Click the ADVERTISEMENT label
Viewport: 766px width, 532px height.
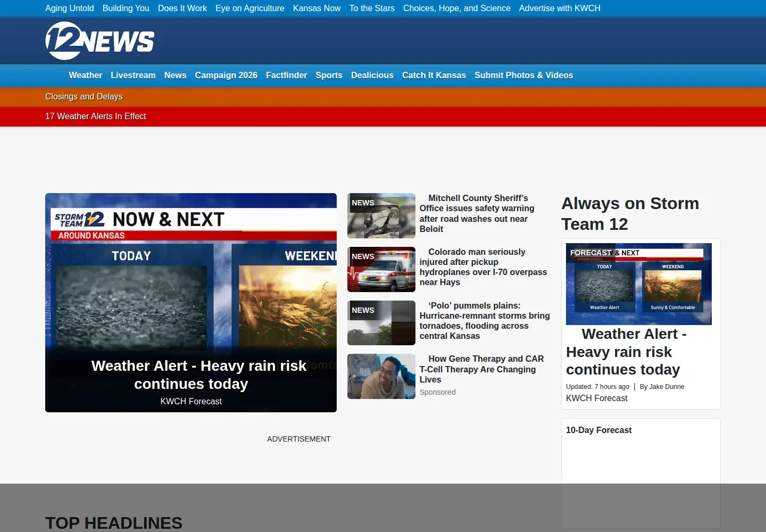[x=299, y=439]
